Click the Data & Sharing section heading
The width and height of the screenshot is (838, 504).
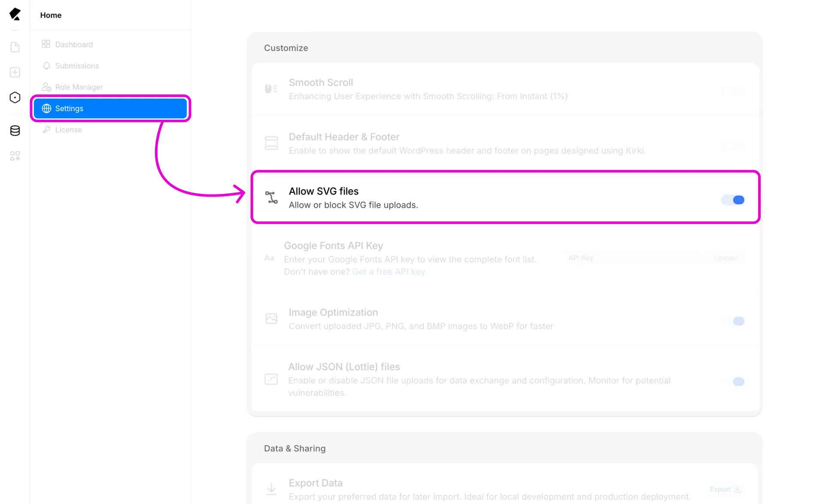click(295, 449)
